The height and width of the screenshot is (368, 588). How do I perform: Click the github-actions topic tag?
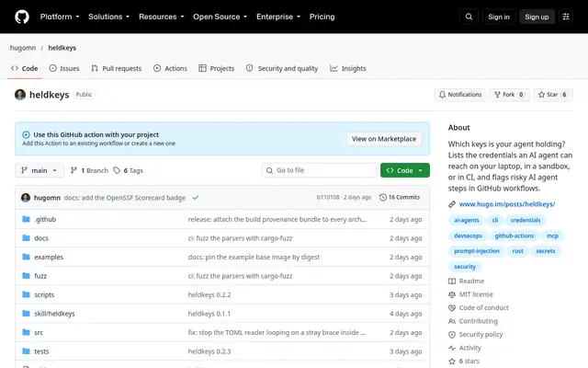pyautogui.click(x=514, y=236)
